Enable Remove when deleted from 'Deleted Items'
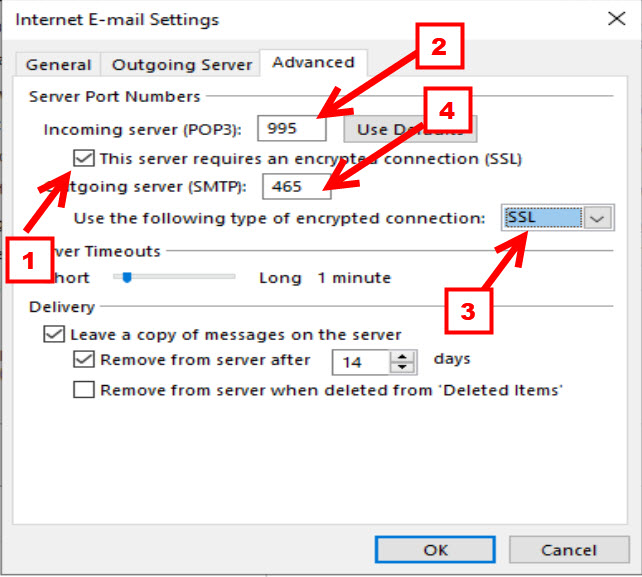The width and height of the screenshot is (642, 577). 84,390
